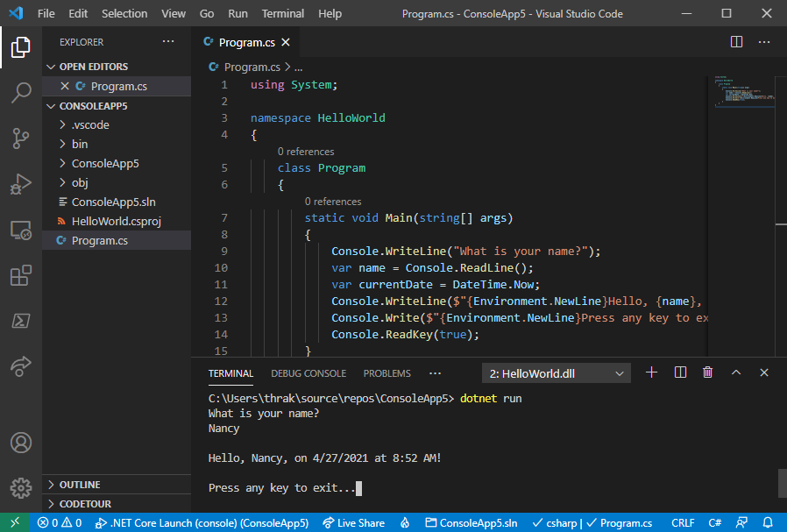Maximize the panel with the chevron toggle
This screenshot has height=532, width=787.
coord(736,372)
